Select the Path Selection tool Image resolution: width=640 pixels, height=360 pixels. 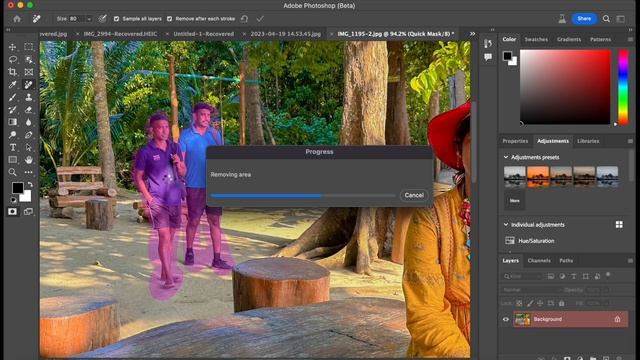[29, 147]
